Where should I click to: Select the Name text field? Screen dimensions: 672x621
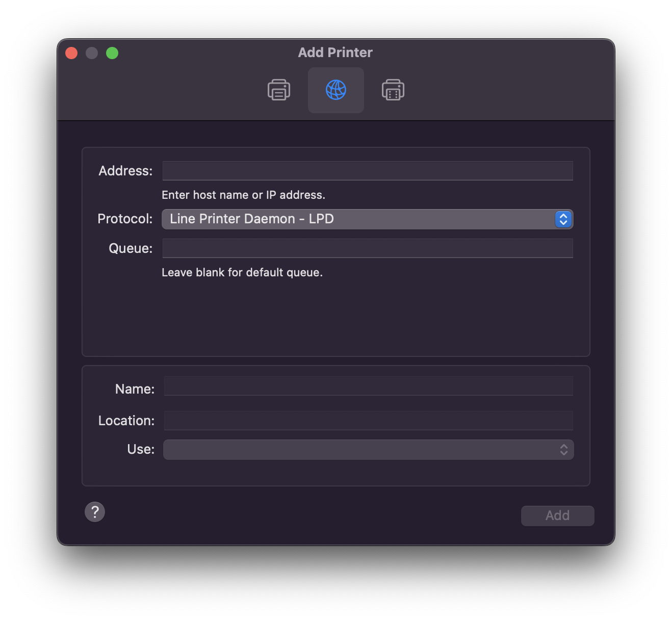pyautogui.click(x=368, y=386)
